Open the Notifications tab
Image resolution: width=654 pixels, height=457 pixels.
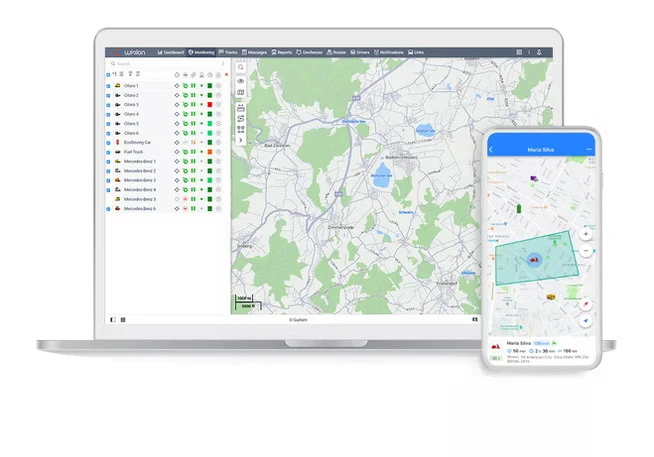point(389,52)
